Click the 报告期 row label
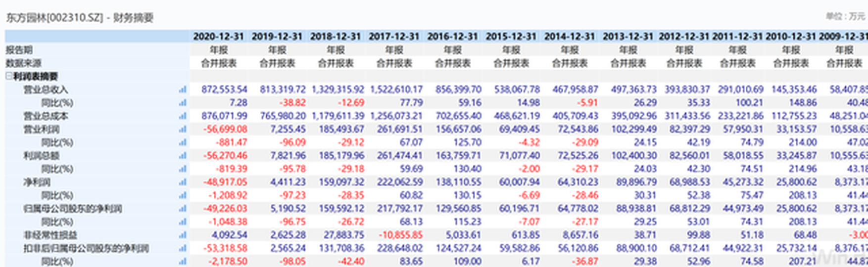 tap(19, 50)
